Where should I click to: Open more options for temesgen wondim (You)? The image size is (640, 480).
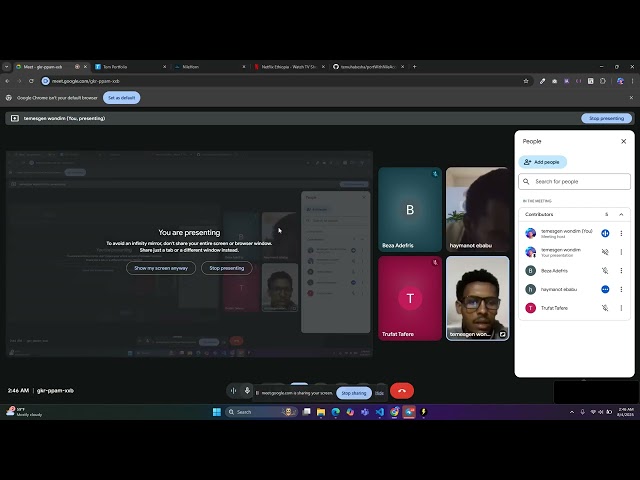pyautogui.click(x=621, y=233)
